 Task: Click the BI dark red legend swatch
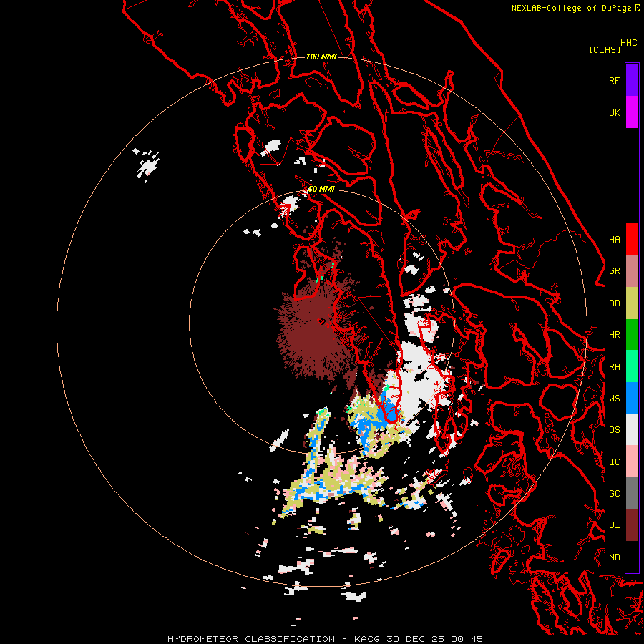632,525
